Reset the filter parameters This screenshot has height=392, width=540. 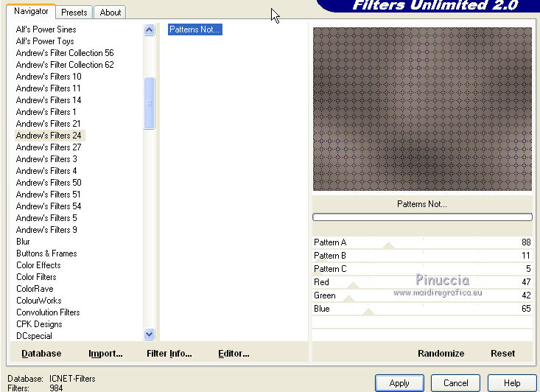(503, 354)
